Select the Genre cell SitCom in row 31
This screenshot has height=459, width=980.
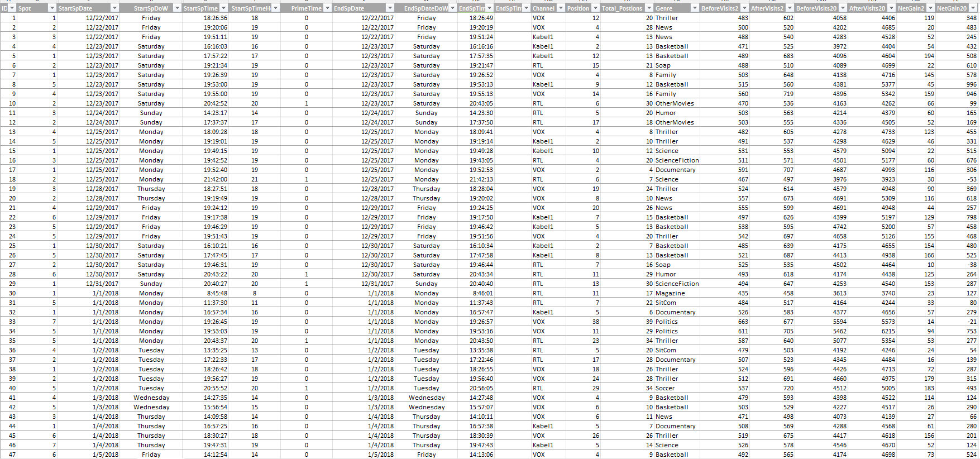[677, 303]
